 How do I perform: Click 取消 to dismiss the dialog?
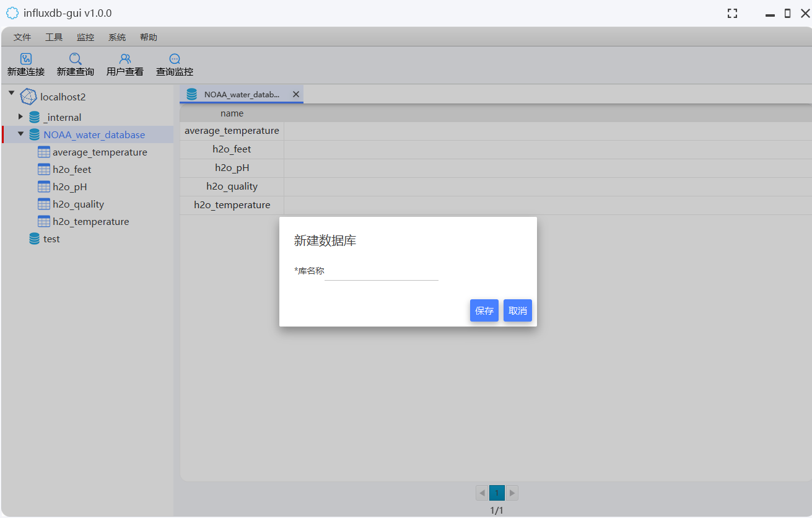point(518,310)
